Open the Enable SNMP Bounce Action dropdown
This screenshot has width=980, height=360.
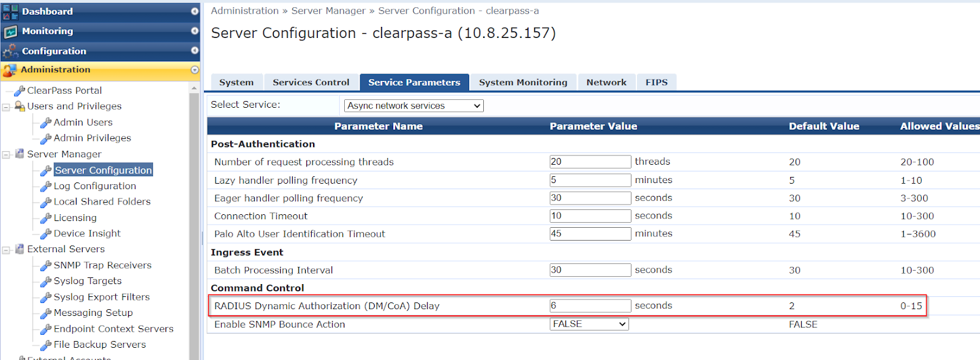(589, 324)
